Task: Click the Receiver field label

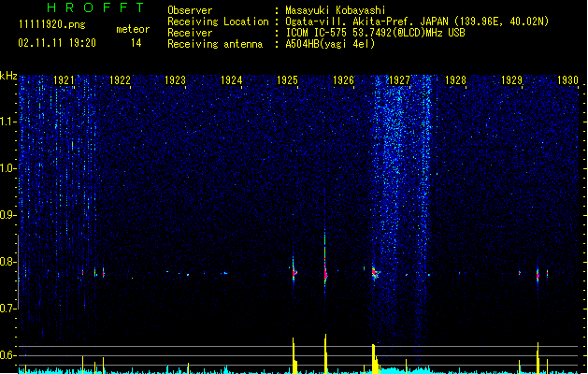Action: pos(190,33)
